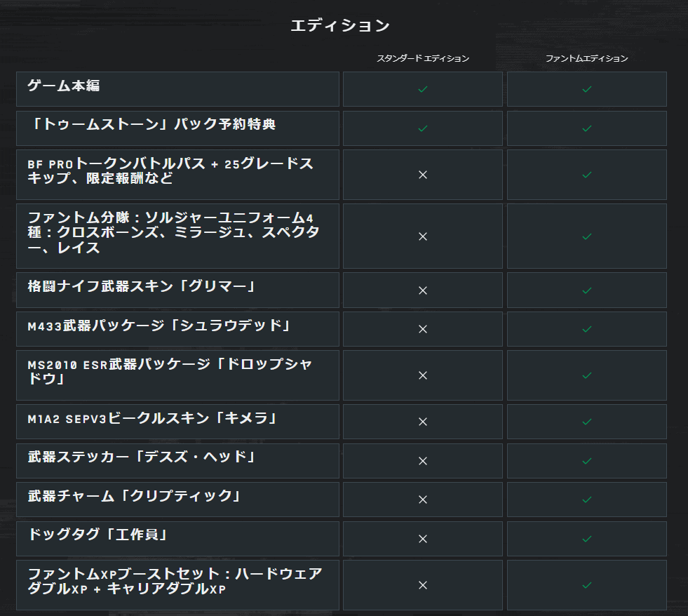Screen dimensions: 688x616
Task: Click the 武器チャーム「クリプティック」 row label
Action: coord(134,496)
